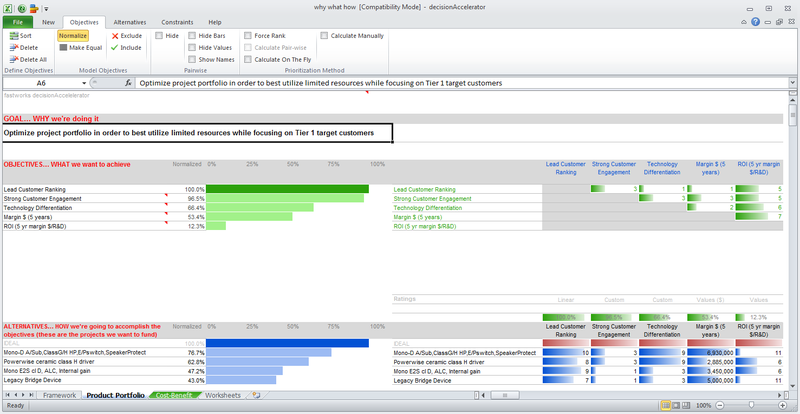800x414 pixels.
Task: Go to the previous sheet tab
Action: coord(15,395)
